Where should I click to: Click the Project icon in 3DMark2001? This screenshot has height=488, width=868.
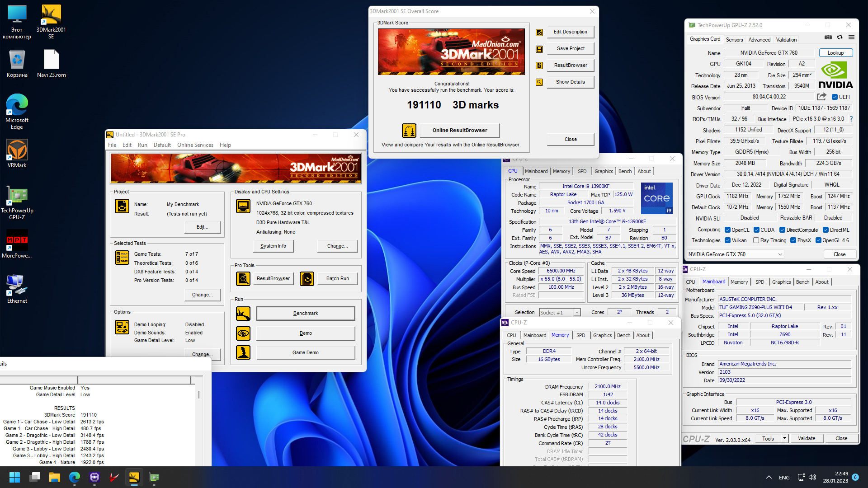point(122,206)
